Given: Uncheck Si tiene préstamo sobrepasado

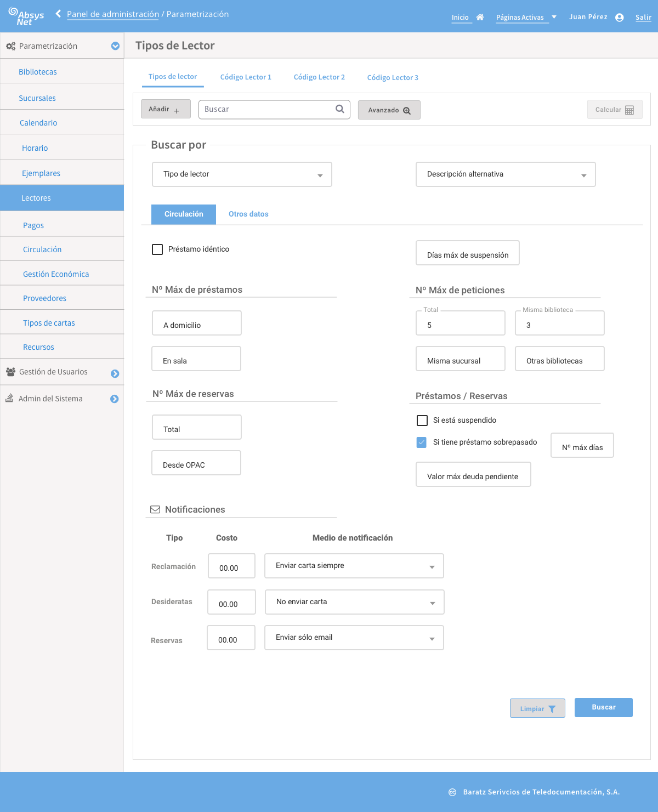Looking at the screenshot, I should 422,442.
